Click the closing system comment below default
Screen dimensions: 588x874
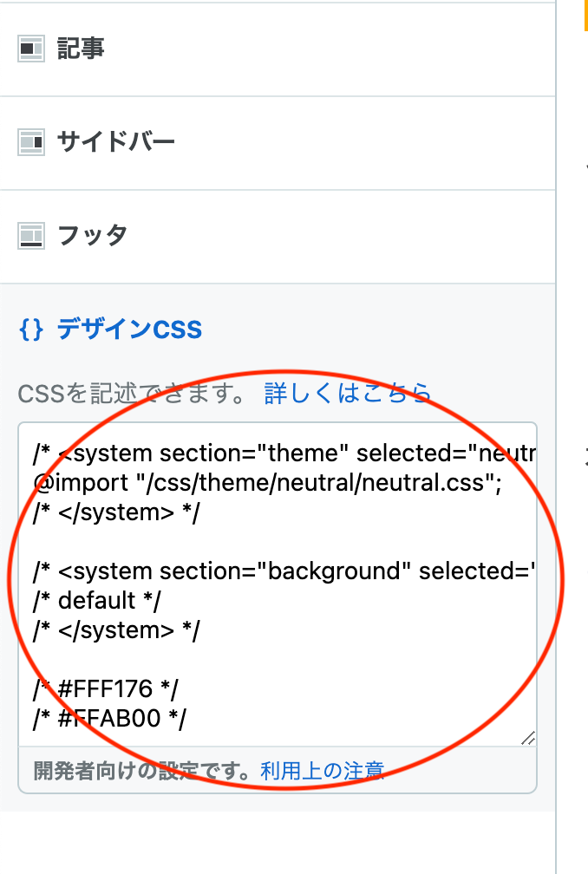pos(116,630)
